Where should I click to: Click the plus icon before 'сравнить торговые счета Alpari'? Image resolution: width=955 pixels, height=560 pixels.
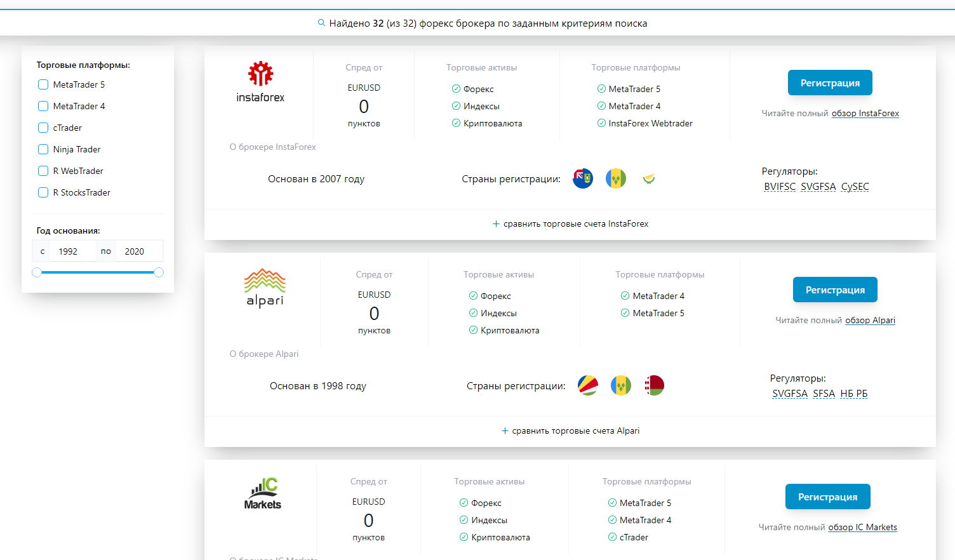pos(505,430)
